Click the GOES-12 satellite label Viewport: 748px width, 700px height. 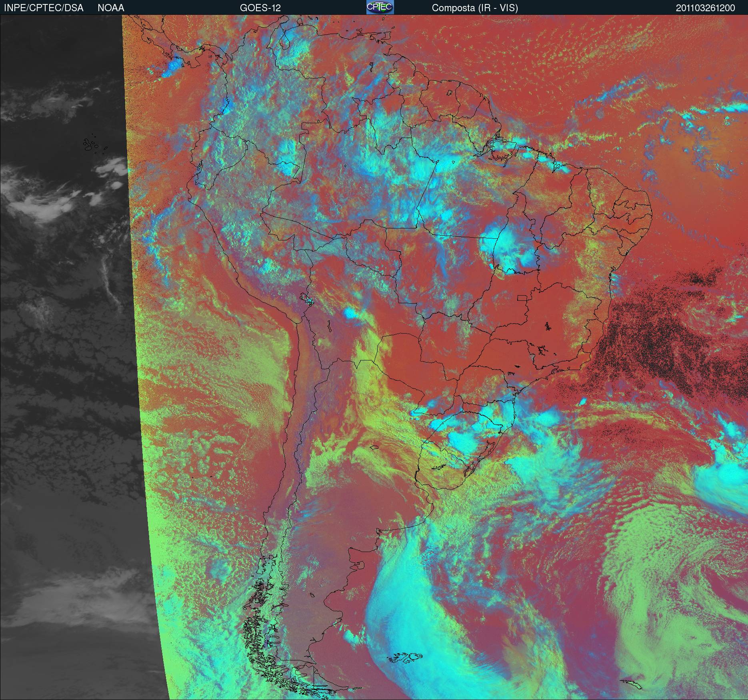[x=260, y=8]
